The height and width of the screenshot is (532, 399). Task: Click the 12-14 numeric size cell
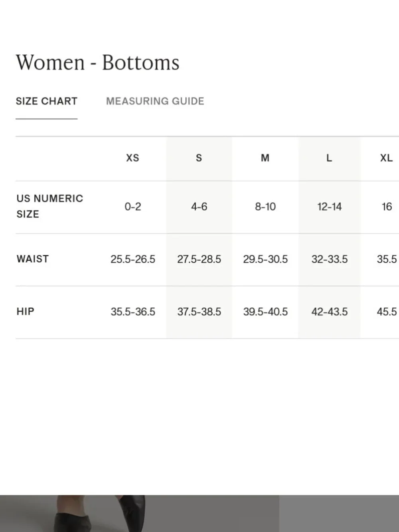click(329, 207)
